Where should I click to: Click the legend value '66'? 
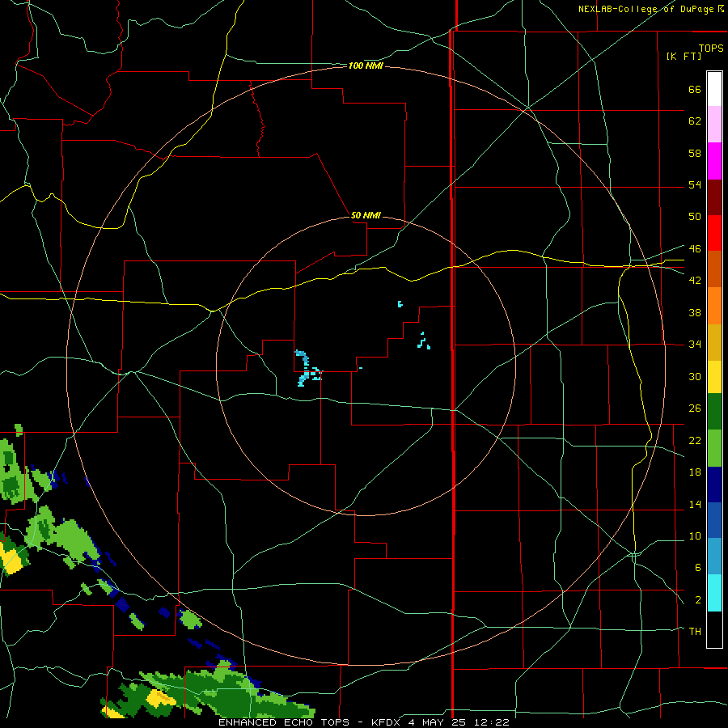click(695, 89)
